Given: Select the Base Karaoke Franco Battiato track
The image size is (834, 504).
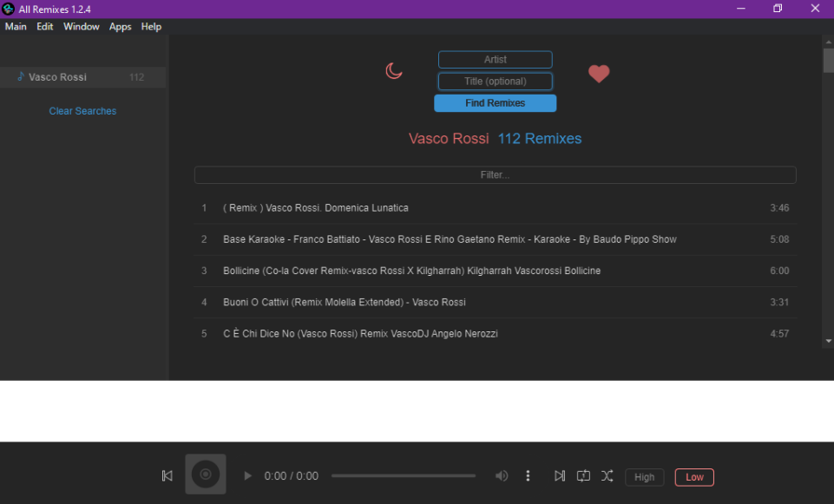Looking at the screenshot, I should tap(496, 239).
